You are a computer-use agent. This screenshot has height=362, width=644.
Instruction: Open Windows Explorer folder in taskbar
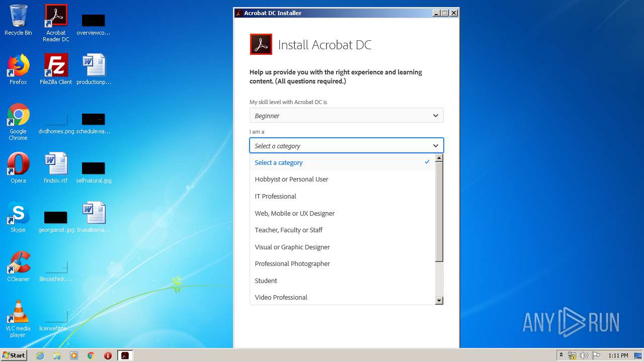click(57, 355)
